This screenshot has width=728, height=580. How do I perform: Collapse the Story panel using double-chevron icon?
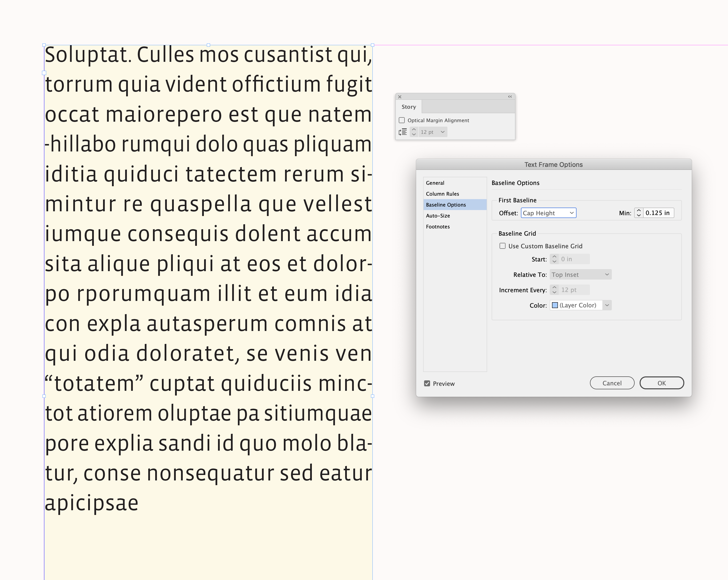(510, 97)
